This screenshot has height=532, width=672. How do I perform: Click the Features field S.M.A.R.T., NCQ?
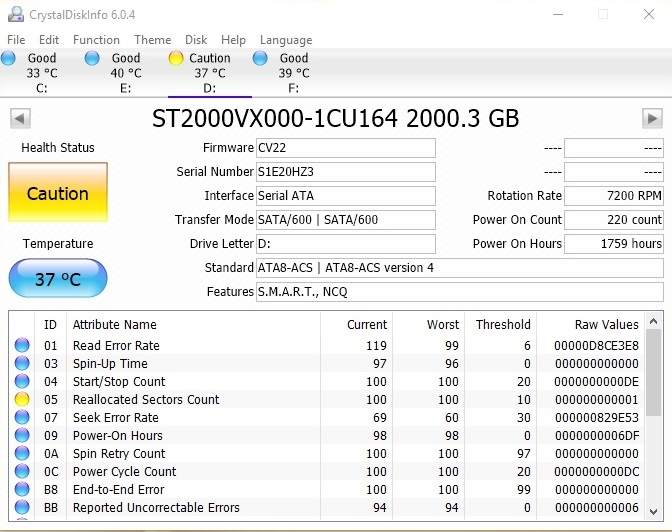pyautogui.click(x=459, y=292)
